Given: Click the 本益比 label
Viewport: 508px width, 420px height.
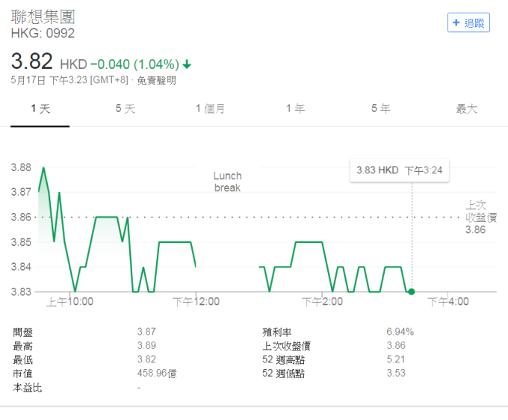Looking at the screenshot, I should pyautogui.click(x=28, y=387).
